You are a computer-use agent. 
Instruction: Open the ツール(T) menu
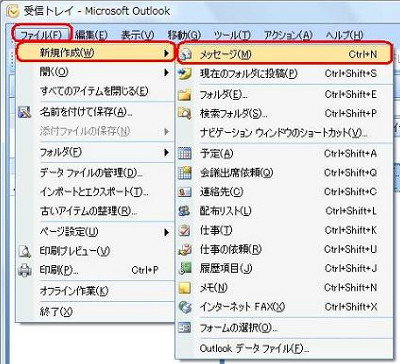(232, 35)
